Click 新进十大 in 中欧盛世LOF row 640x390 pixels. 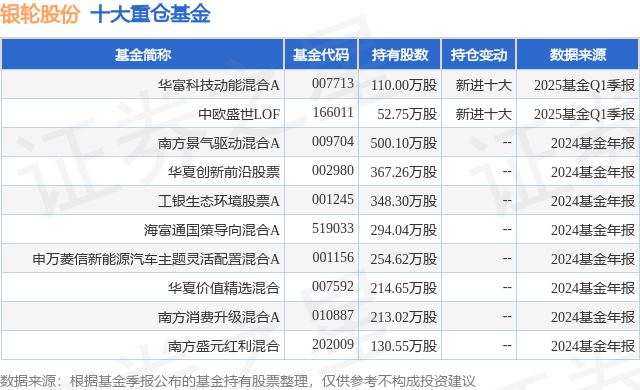coord(483,114)
